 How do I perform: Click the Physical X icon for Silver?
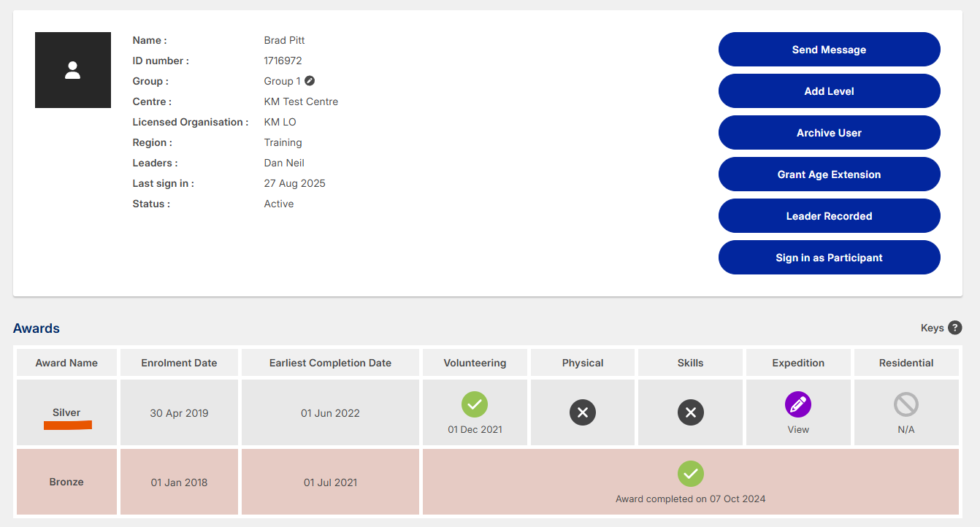(x=583, y=412)
